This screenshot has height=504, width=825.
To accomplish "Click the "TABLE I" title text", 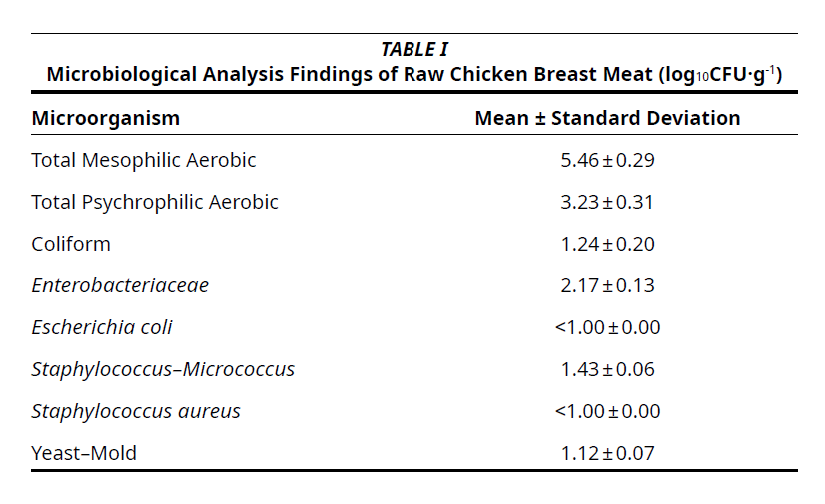I will [413, 49].
